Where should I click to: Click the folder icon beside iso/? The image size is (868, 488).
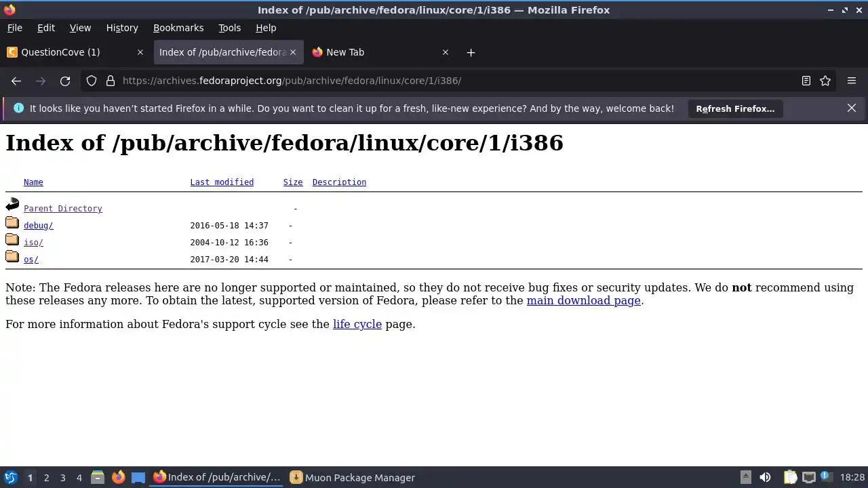pos(12,239)
